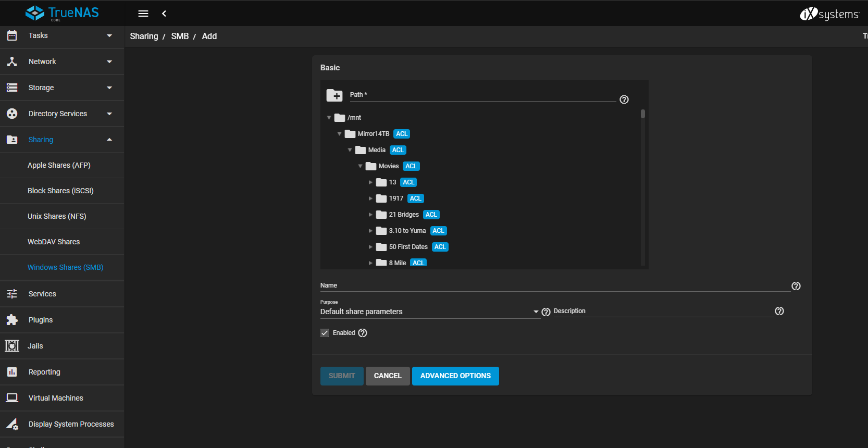Select the 1917 folder

click(x=396, y=198)
